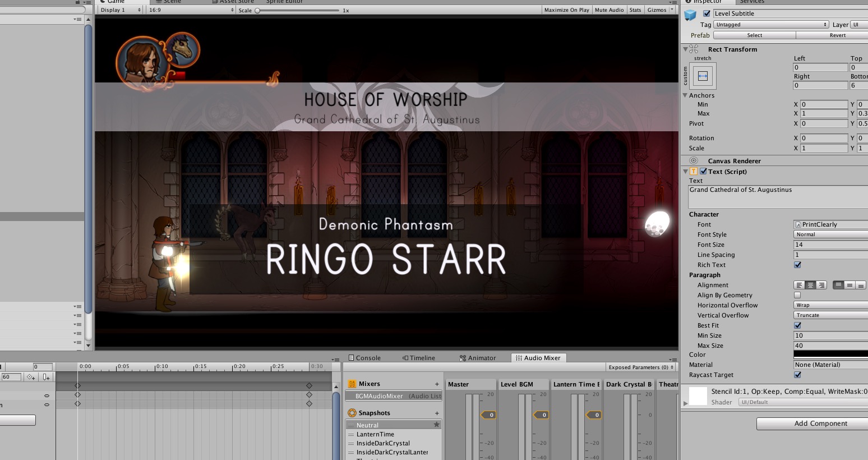Set horizontal alignment to center
The width and height of the screenshot is (868, 460).
point(810,285)
